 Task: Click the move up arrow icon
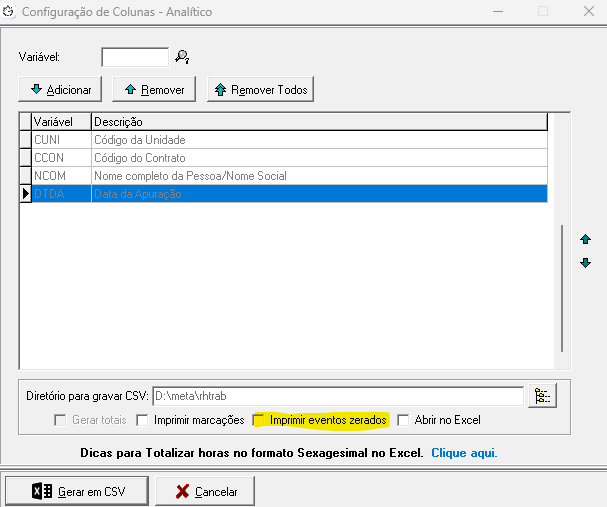point(586,240)
